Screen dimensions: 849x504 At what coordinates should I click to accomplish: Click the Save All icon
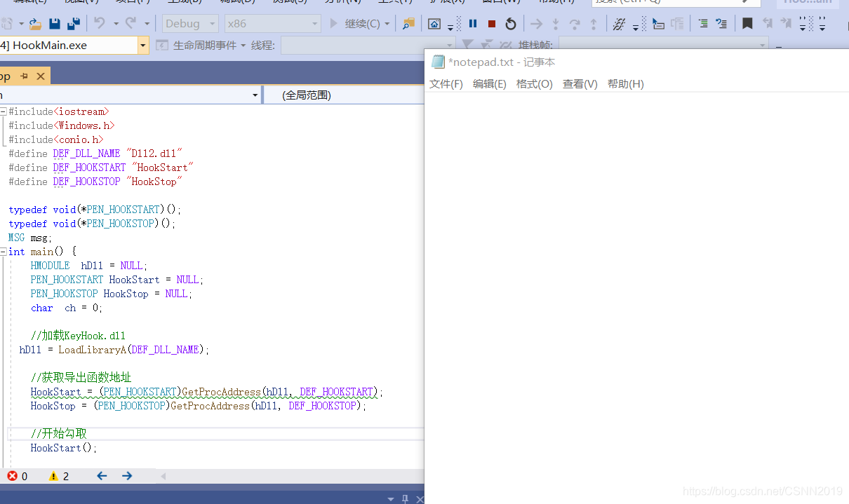coord(73,24)
